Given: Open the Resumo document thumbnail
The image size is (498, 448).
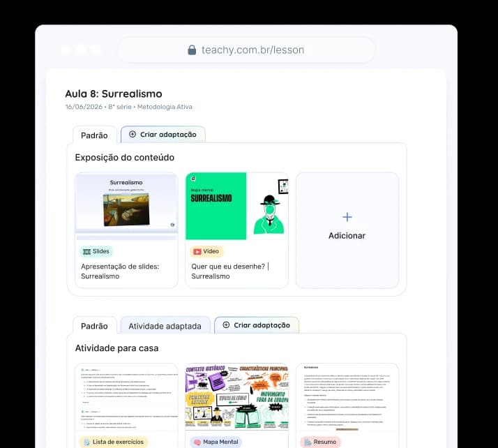Looking at the screenshot, I should pyautogui.click(x=347, y=397).
